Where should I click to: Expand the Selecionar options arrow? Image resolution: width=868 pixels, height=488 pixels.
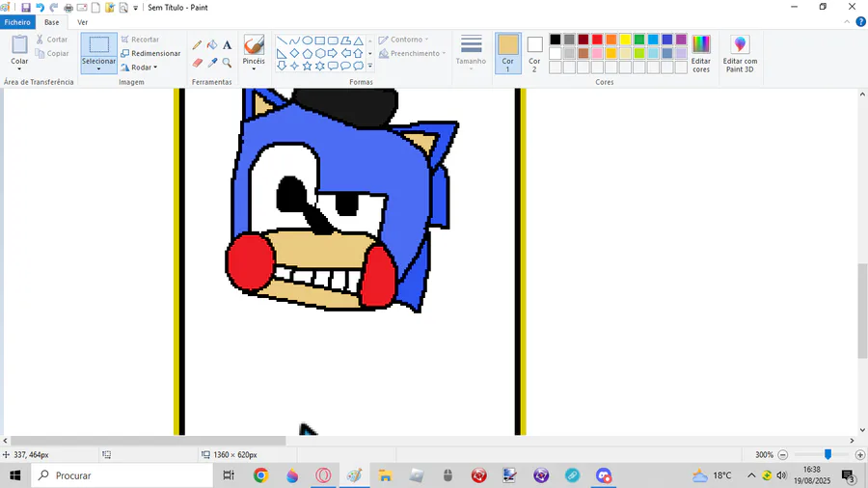99,69
